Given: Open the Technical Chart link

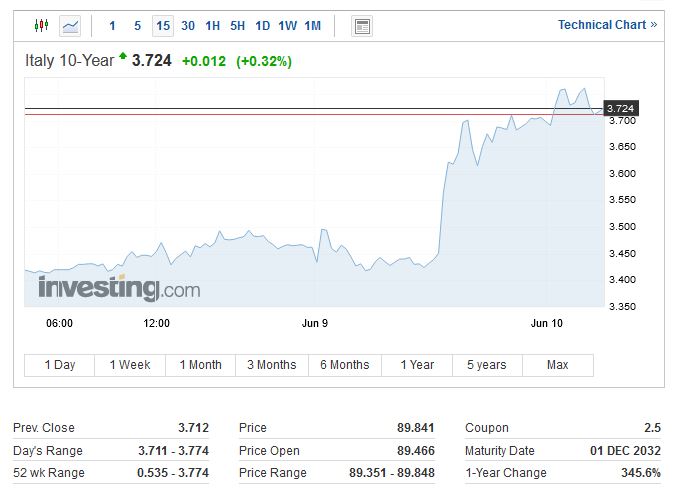Looking at the screenshot, I should (607, 25).
